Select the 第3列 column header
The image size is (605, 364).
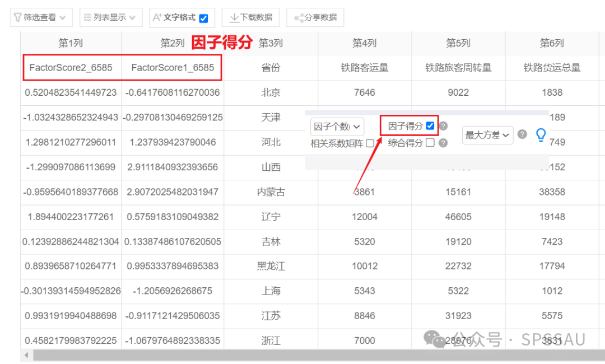coord(271,43)
